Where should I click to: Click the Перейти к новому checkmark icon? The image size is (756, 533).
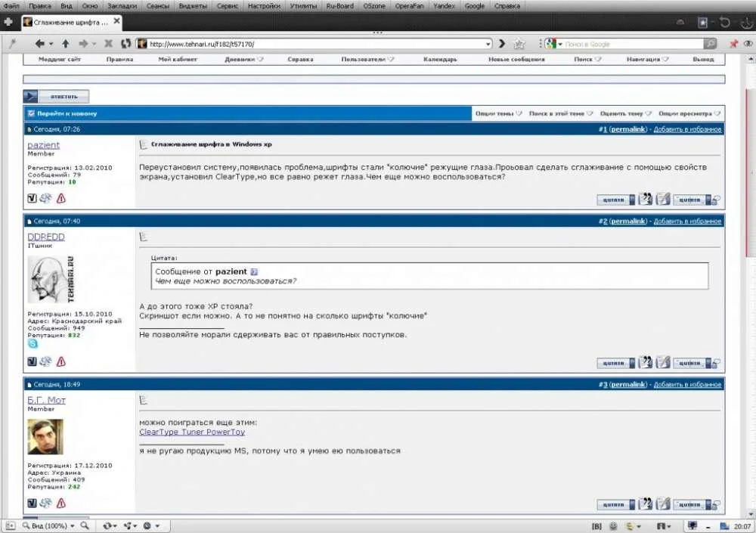[x=31, y=114]
